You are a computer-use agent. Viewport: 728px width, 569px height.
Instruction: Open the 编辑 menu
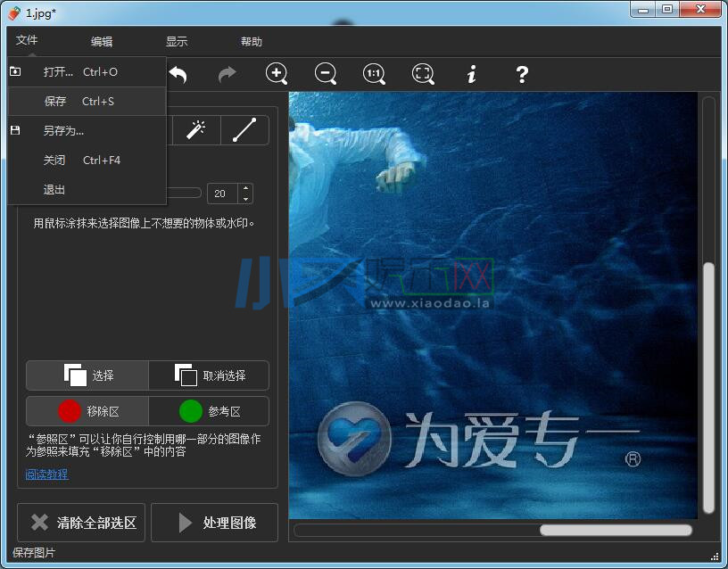coord(102,42)
